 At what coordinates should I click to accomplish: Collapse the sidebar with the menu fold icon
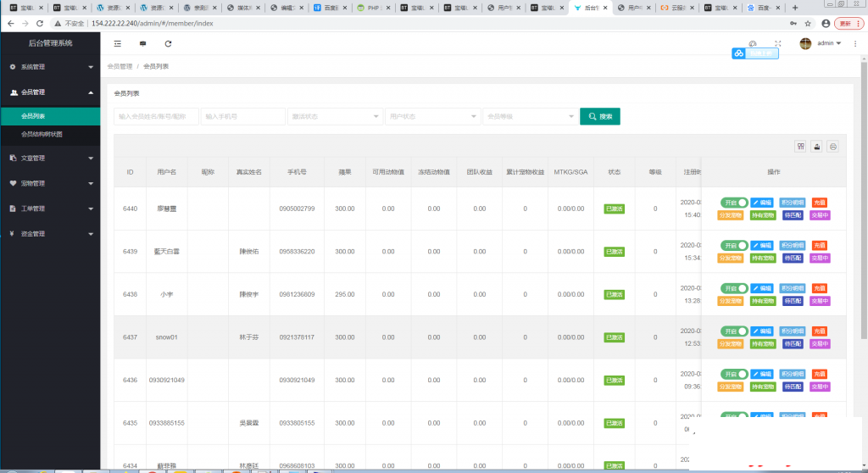[x=117, y=43]
